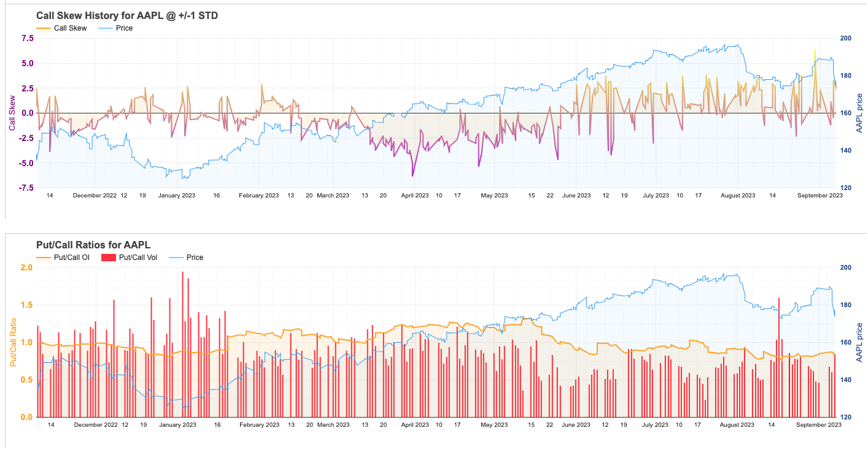Click 'March 2023' on the Put/Call Ratios axis

point(333,425)
